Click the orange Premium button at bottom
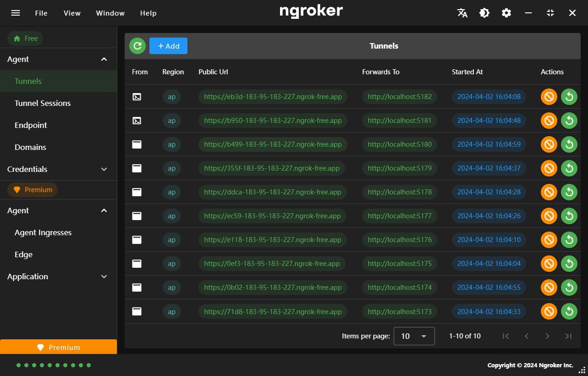Viewport: 588px width, 376px height. tap(58, 347)
